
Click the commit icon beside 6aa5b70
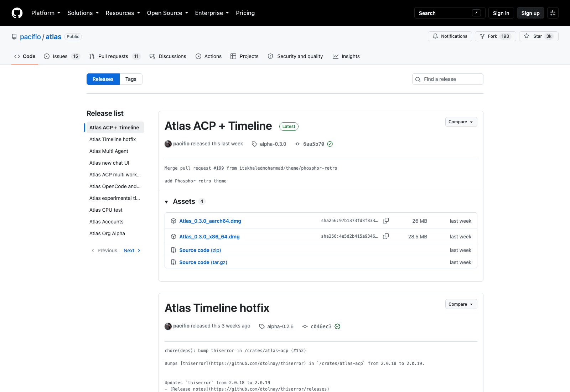(297, 144)
